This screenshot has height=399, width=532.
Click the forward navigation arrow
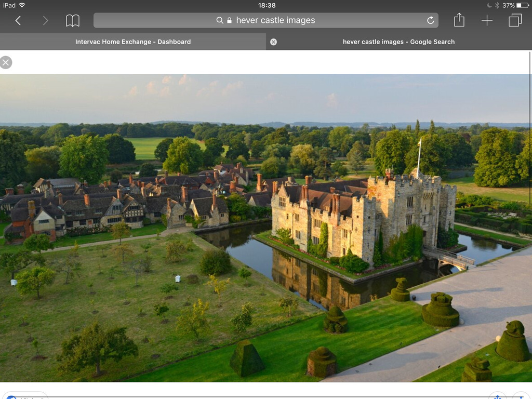[45, 20]
